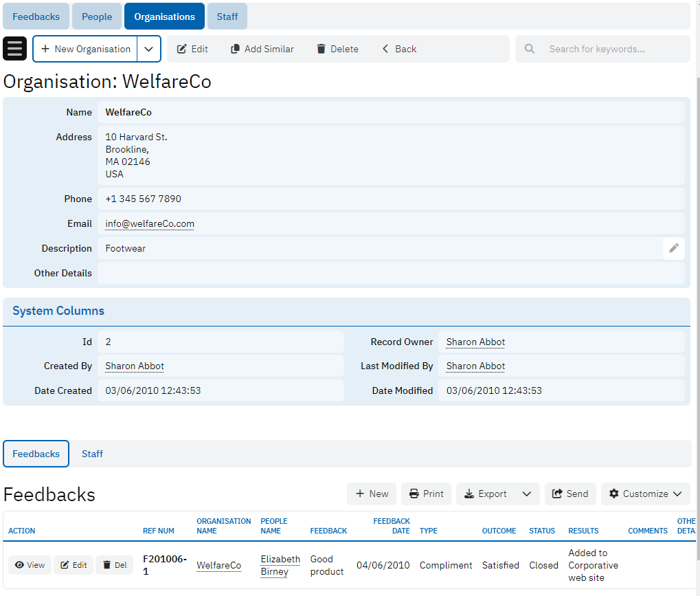Viewport: 700px width, 596px height.
Task: Open the Customize dropdown menu
Action: tap(645, 494)
